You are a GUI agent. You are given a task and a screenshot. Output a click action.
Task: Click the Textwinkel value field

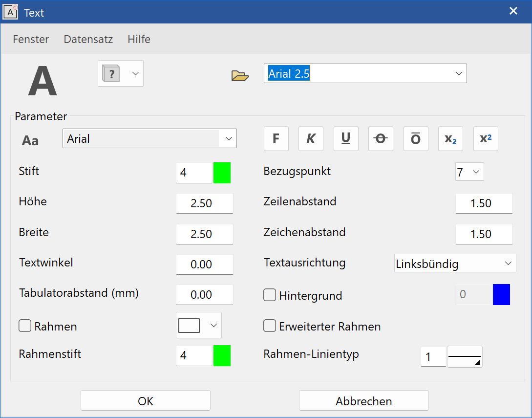point(205,264)
